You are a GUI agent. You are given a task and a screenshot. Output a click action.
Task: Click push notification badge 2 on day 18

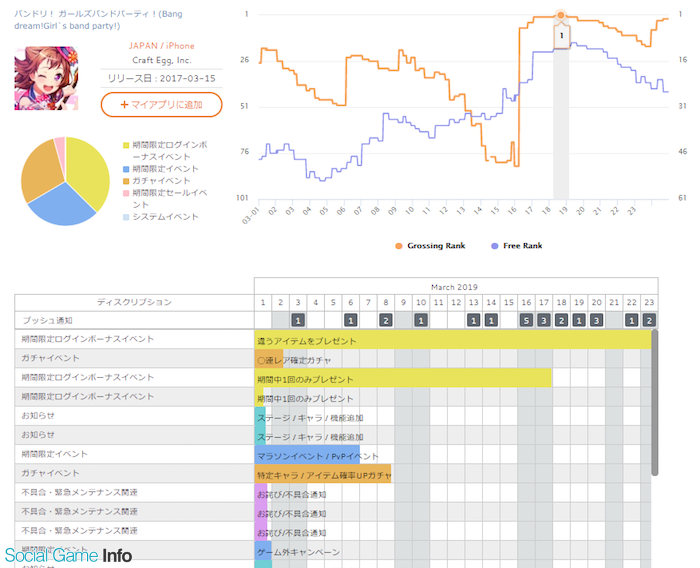(x=561, y=320)
